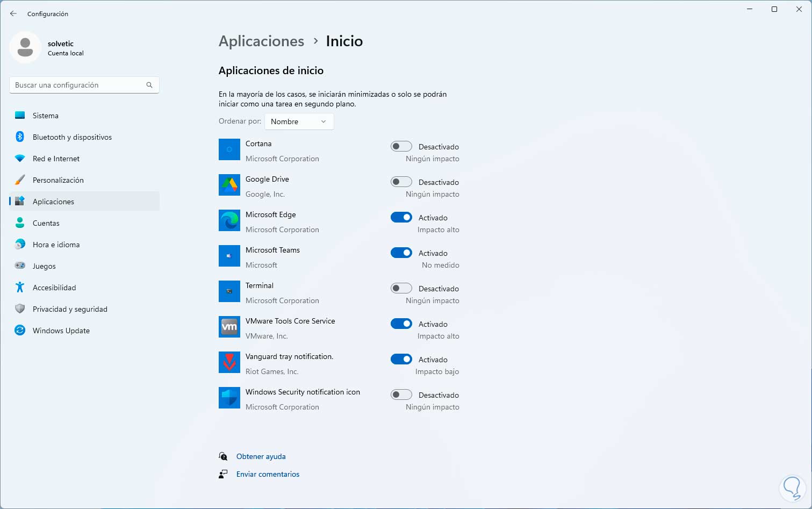This screenshot has height=509, width=812.
Task: Click the Microsoft Edge app icon
Action: pos(229,220)
